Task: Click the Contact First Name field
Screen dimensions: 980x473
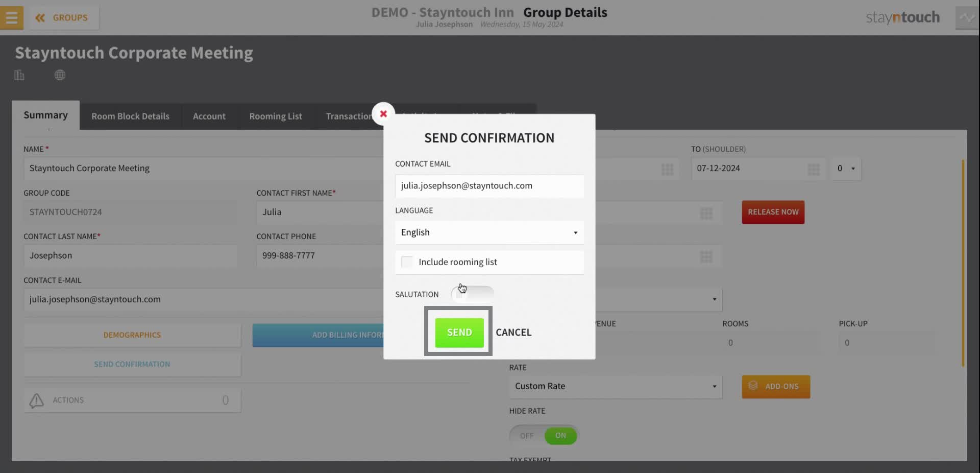Action: click(x=320, y=212)
